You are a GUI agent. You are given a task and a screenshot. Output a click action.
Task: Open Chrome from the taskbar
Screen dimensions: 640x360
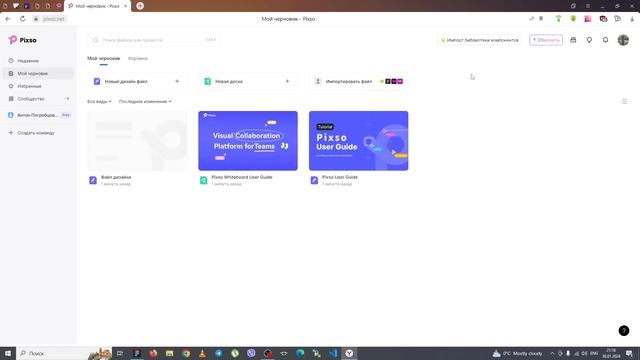click(186, 353)
